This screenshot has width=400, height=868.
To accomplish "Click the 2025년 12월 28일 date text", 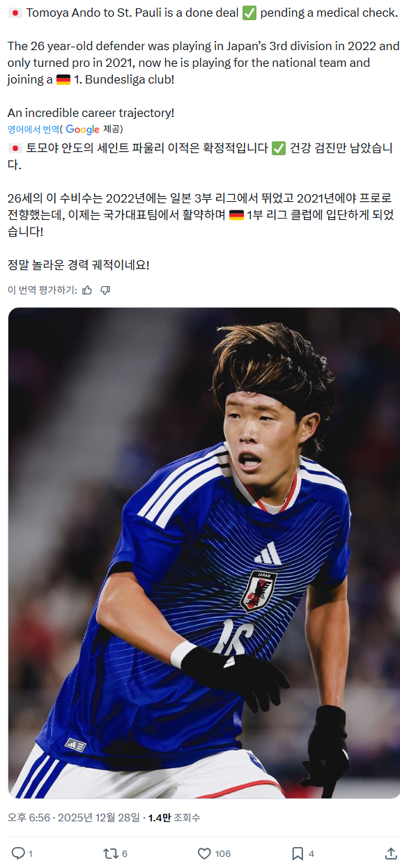I will click(x=98, y=817).
